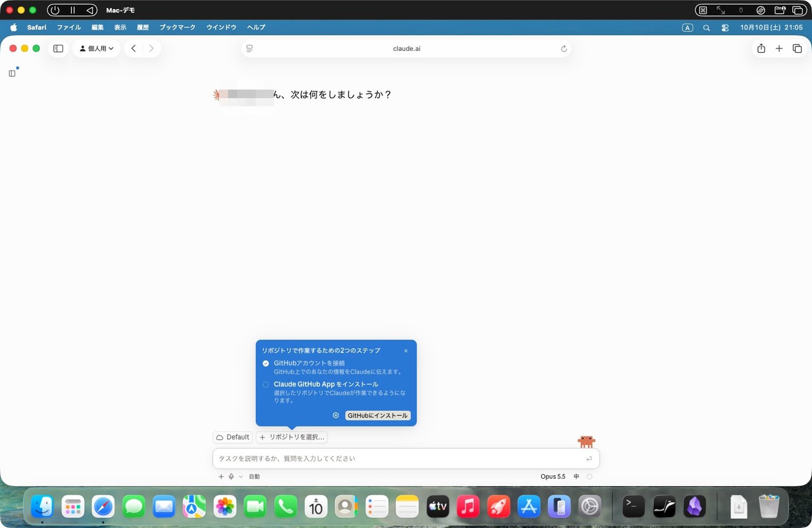This screenshot has width=812, height=528.
Task: Open App Store from the Dock
Action: click(x=529, y=507)
